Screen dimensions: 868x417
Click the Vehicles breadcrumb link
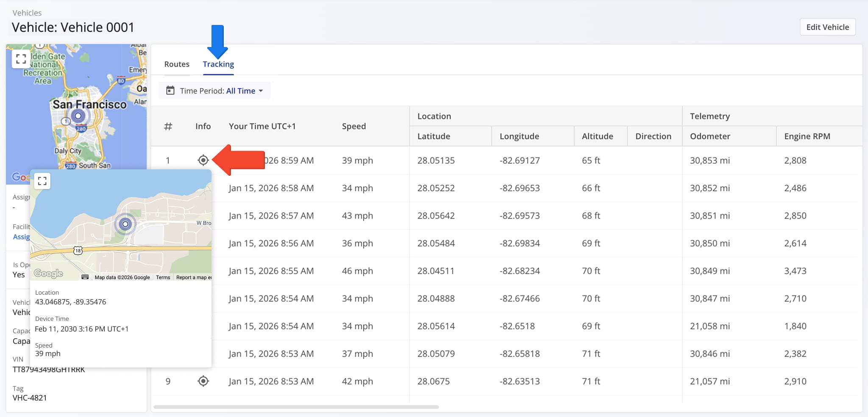[27, 13]
